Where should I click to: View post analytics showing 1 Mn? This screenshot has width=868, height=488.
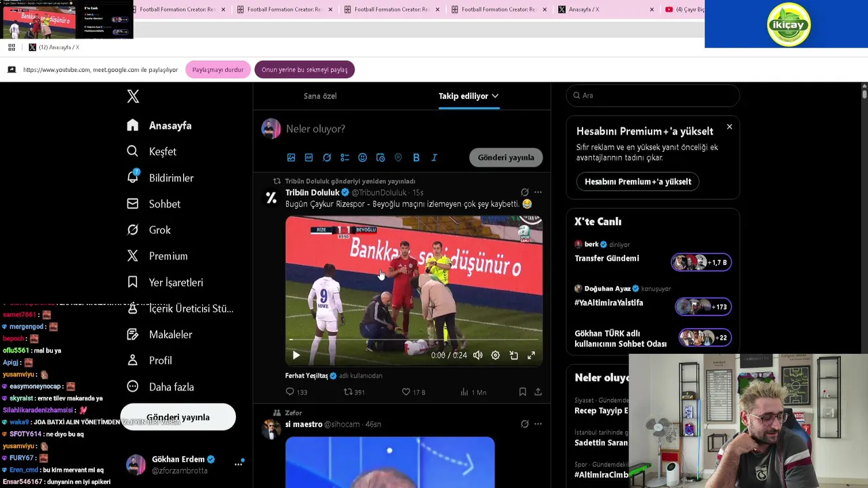473,392
